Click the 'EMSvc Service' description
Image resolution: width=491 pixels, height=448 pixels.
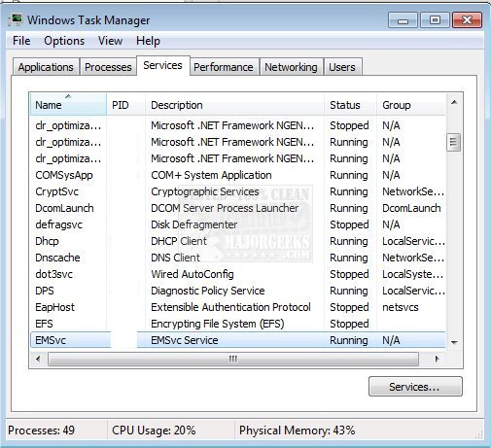click(185, 340)
